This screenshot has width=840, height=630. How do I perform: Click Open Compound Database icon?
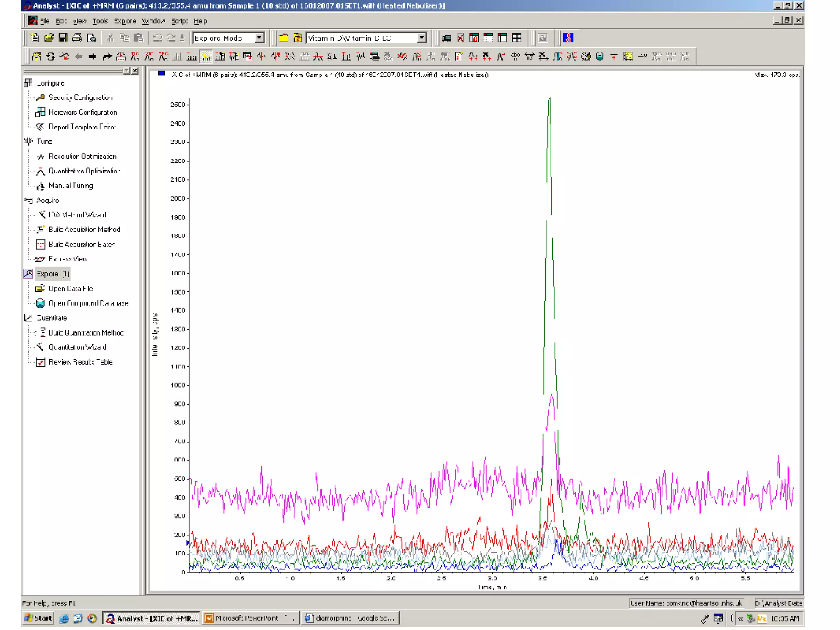pyautogui.click(x=40, y=304)
